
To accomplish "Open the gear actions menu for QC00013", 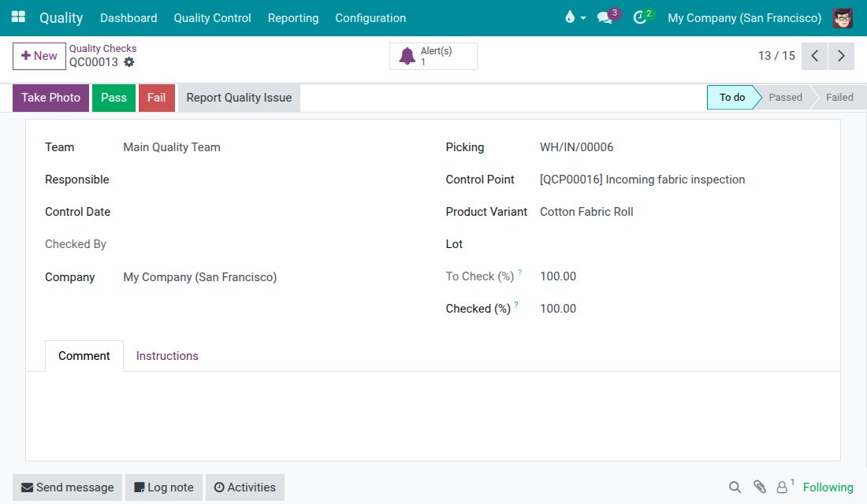I will coord(128,62).
